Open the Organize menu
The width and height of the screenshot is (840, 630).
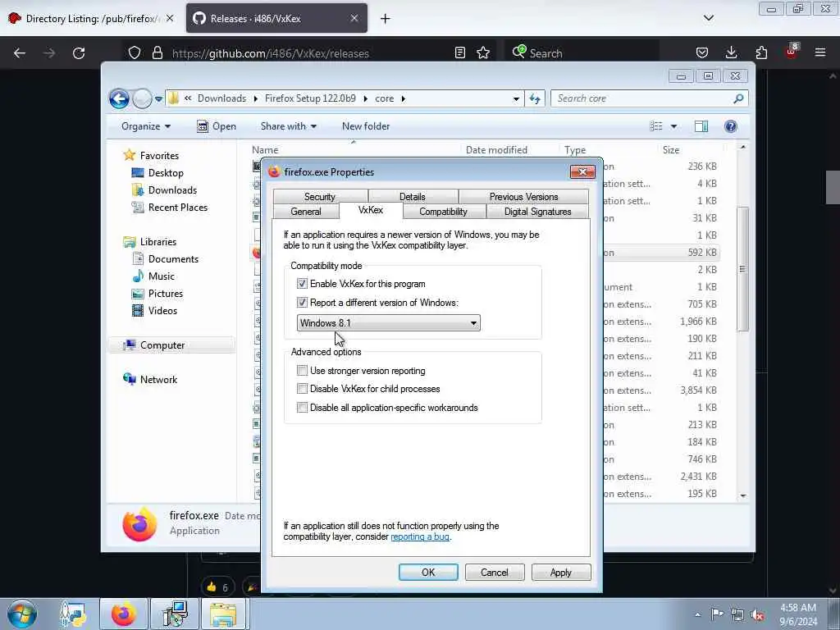pos(146,126)
